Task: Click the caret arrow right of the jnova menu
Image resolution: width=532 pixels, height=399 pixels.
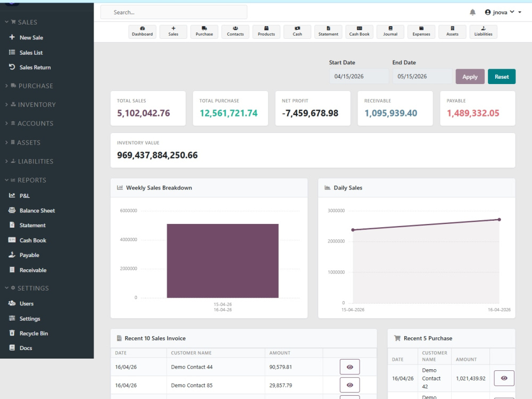Action: (x=520, y=12)
